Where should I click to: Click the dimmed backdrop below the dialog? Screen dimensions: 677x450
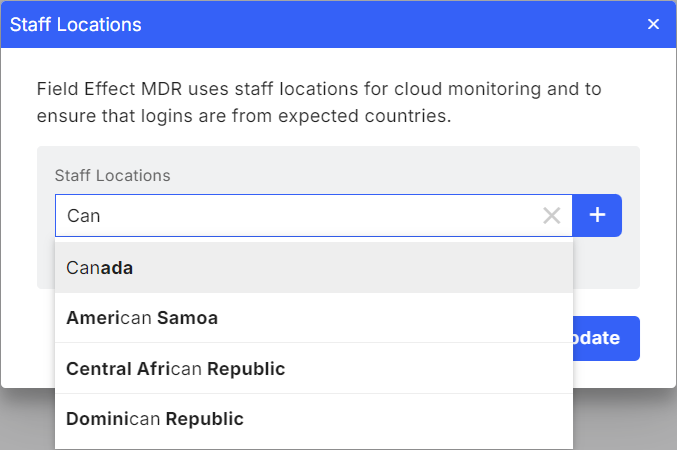click(625, 420)
